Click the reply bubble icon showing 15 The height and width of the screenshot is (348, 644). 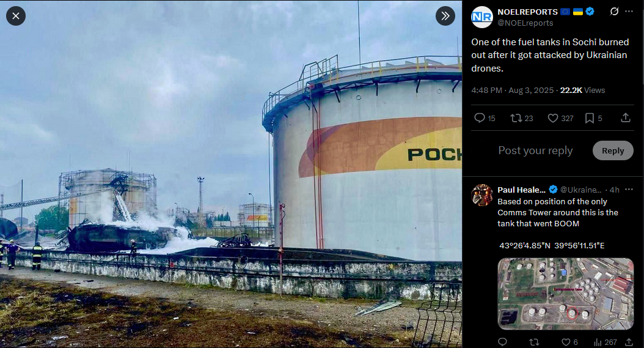click(485, 119)
